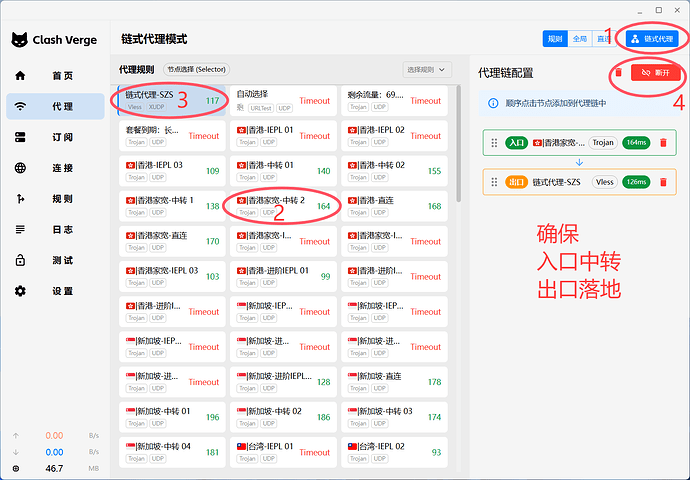The height and width of the screenshot is (480, 690).
Task: Select 香港家宽-直连 node
Action: (x=172, y=242)
